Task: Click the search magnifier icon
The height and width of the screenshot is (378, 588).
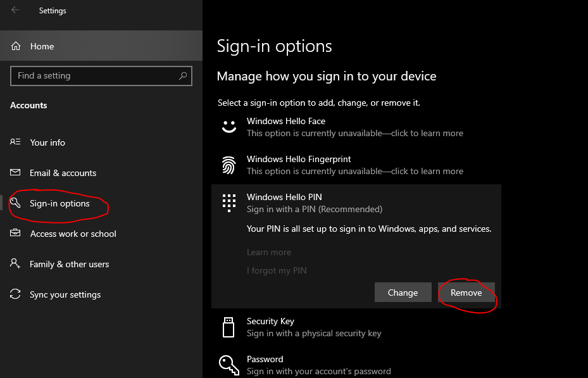Action: click(x=183, y=76)
